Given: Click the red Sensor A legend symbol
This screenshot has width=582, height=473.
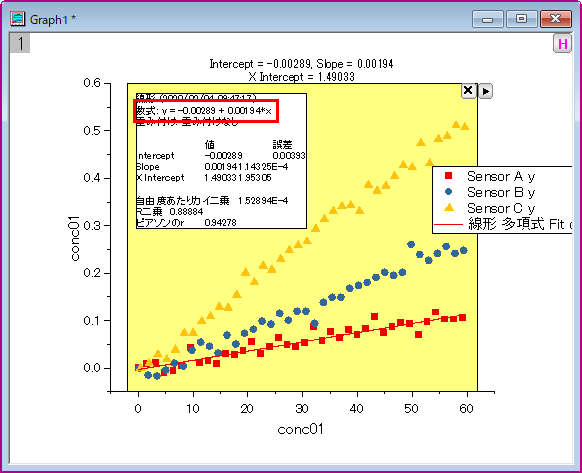Looking at the screenshot, I should coord(448,176).
